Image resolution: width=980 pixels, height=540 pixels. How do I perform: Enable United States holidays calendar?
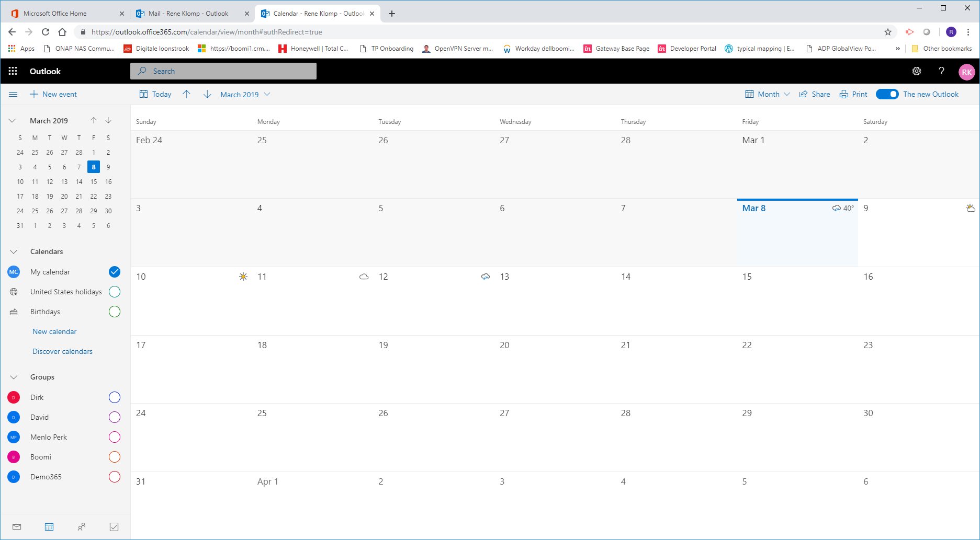click(115, 292)
